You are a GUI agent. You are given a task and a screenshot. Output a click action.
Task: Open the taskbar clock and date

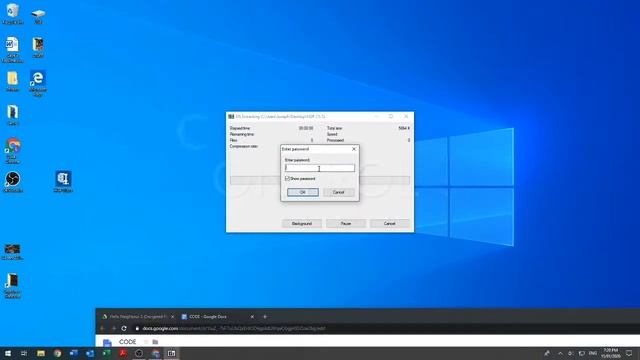[611, 353]
